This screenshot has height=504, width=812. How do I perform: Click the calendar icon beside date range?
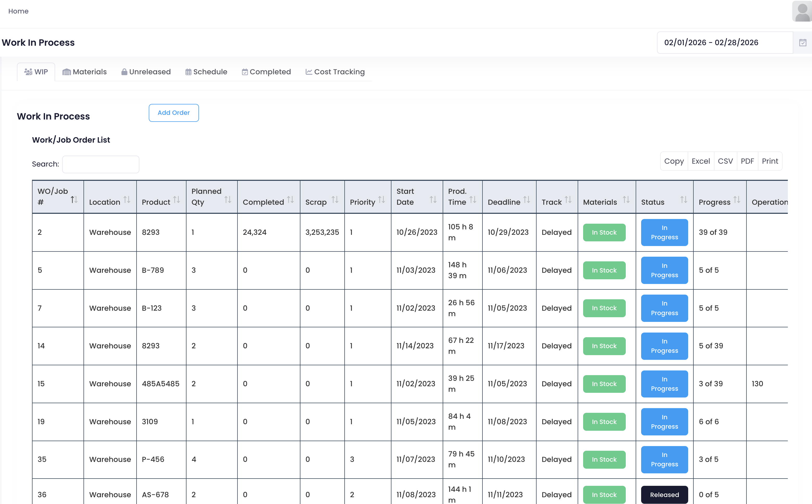802,43
